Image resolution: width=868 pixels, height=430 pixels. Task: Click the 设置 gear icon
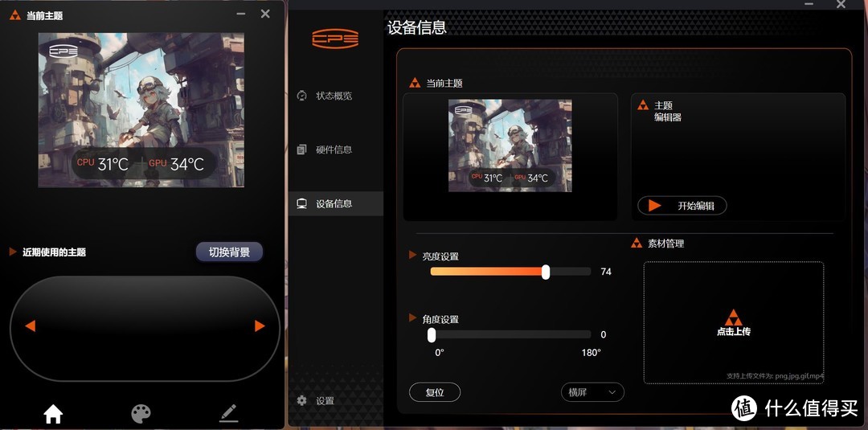click(x=301, y=400)
